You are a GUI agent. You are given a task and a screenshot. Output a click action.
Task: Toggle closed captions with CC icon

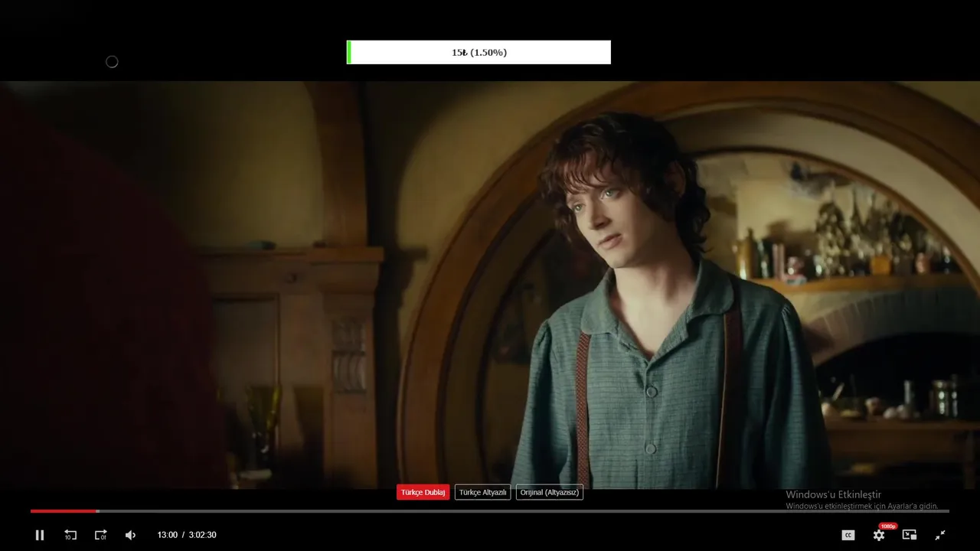point(848,535)
